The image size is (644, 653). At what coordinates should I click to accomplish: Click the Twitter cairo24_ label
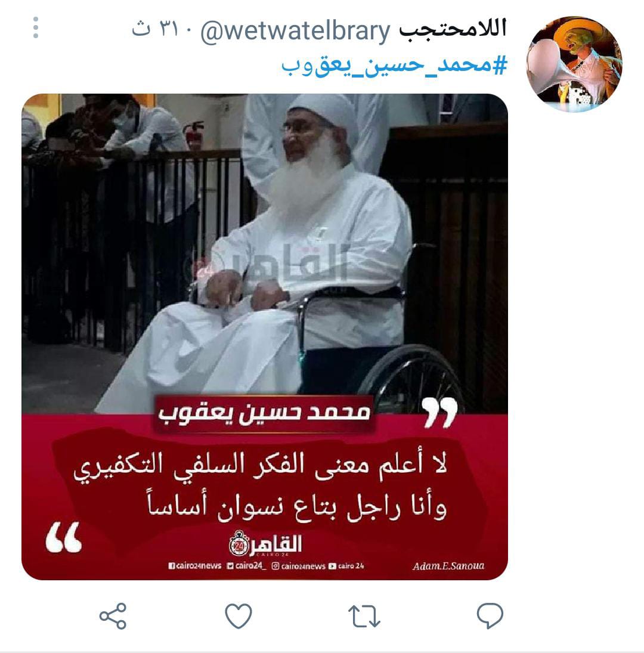tap(246, 565)
